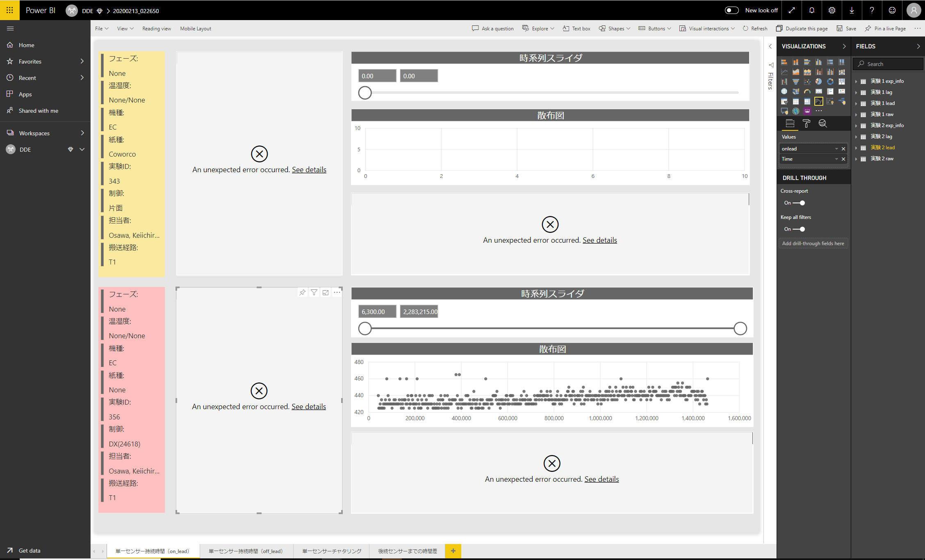Open the Format paint roller tab
Image resolution: width=925 pixels, height=560 pixels.
[806, 123]
